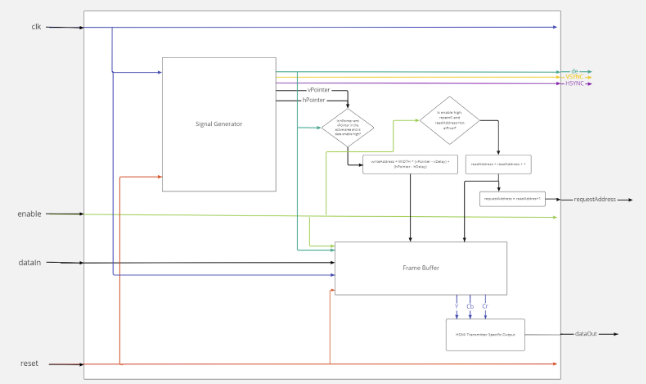646x384 pixels.
Task: Select the HDMI Transmitter Specific Output block
Action: point(485,335)
